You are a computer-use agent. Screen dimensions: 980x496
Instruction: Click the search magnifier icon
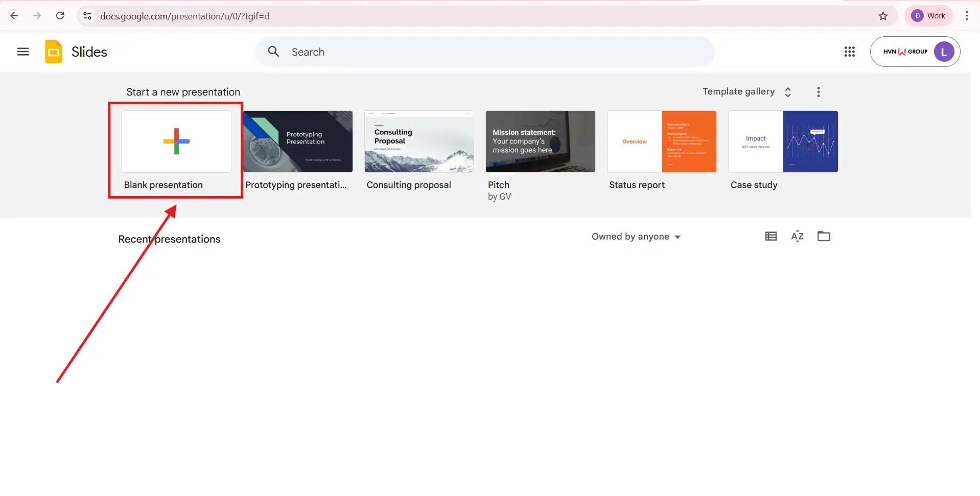[274, 52]
